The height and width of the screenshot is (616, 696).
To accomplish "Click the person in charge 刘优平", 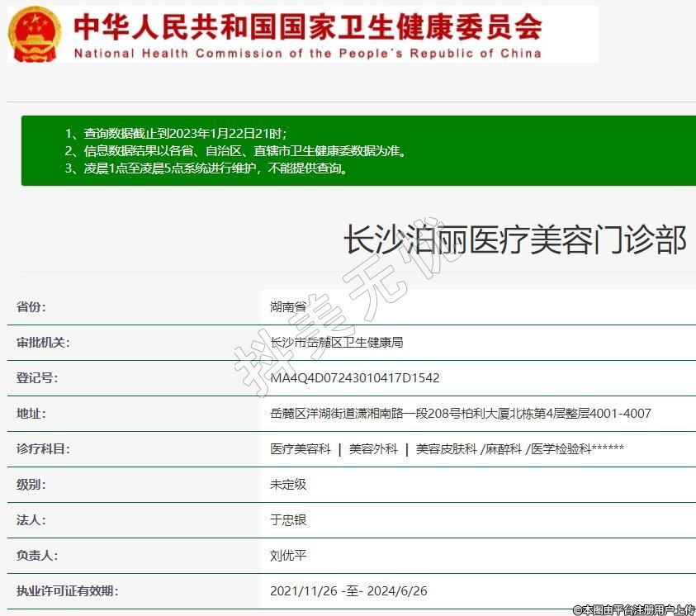I will click(288, 556).
